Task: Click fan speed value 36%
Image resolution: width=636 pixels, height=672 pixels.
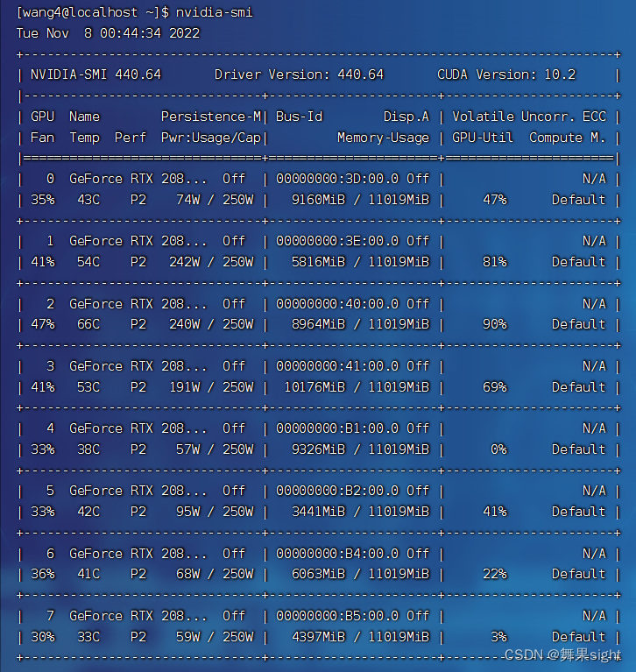Action: tap(42, 574)
